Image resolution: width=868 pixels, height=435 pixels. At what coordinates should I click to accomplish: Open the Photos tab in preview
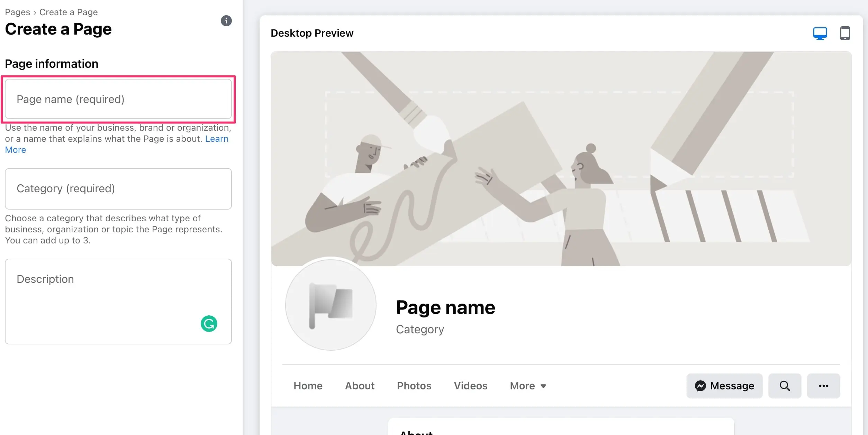point(414,386)
